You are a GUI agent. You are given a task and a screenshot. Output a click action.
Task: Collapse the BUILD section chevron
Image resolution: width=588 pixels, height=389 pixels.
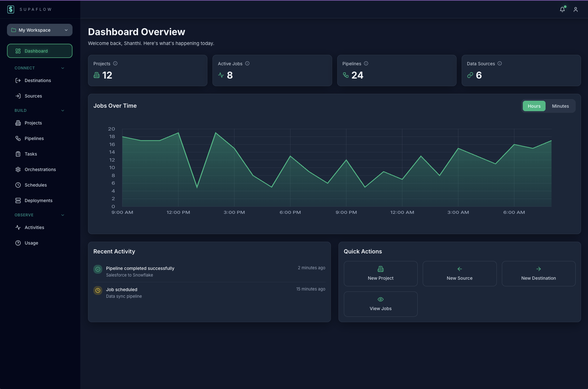click(x=63, y=111)
